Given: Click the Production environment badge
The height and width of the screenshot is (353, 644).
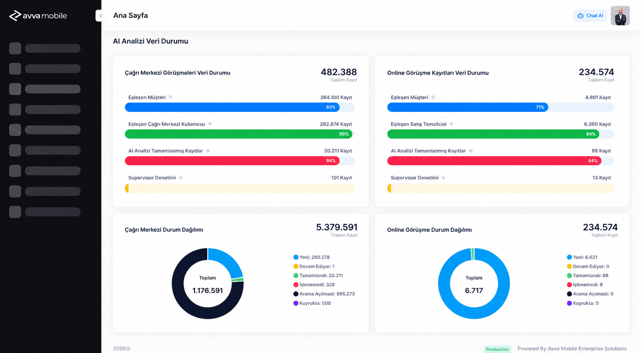Looking at the screenshot, I should [497, 349].
